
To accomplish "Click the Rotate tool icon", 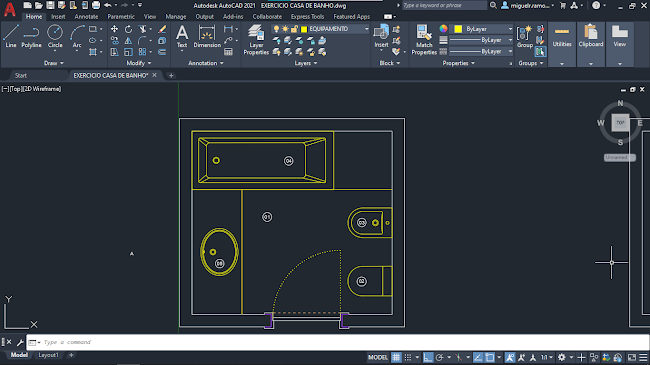I will coord(129,29).
